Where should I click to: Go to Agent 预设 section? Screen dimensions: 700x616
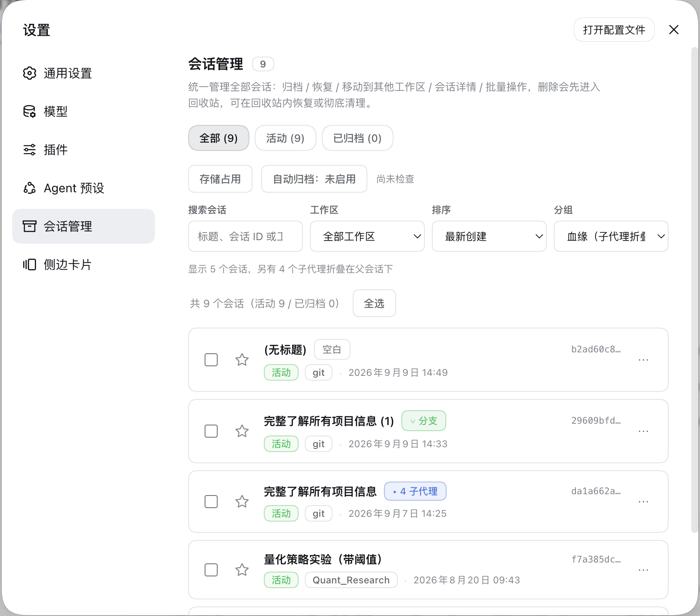click(84, 188)
